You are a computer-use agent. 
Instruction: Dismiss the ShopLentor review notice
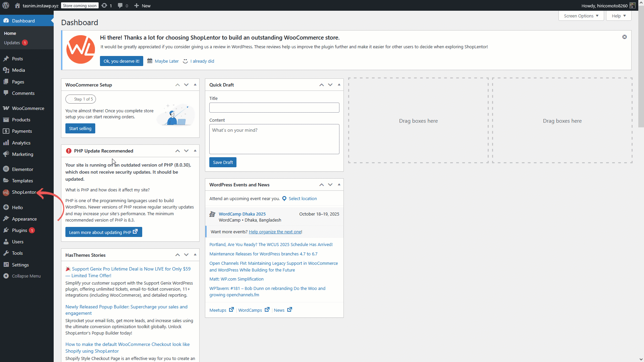[624, 37]
